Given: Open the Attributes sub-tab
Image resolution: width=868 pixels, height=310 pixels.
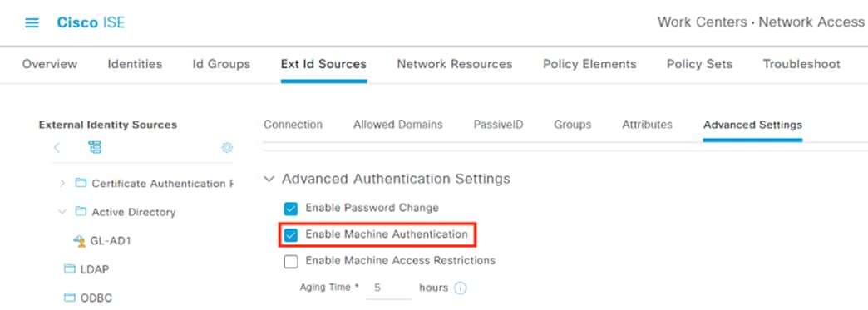Looking at the screenshot, I should (x=647, y=125).
